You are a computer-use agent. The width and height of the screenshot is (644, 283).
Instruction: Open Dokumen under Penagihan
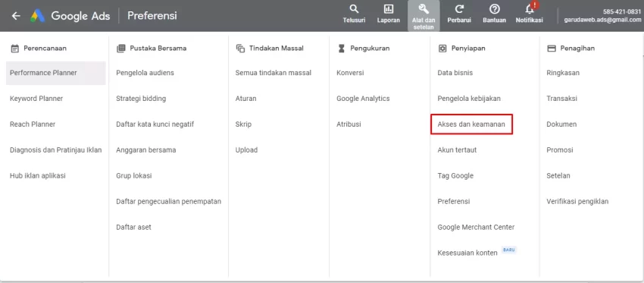561,124
